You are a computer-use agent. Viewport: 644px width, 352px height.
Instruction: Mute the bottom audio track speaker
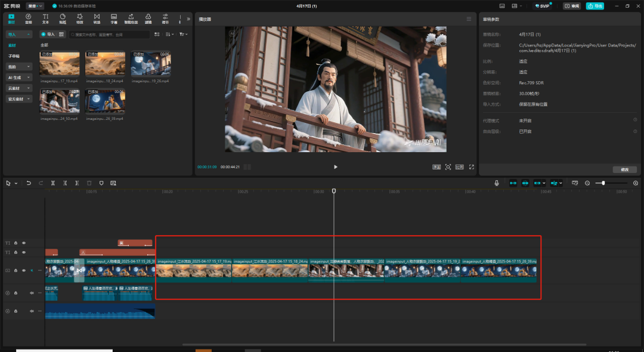[32, 311]
